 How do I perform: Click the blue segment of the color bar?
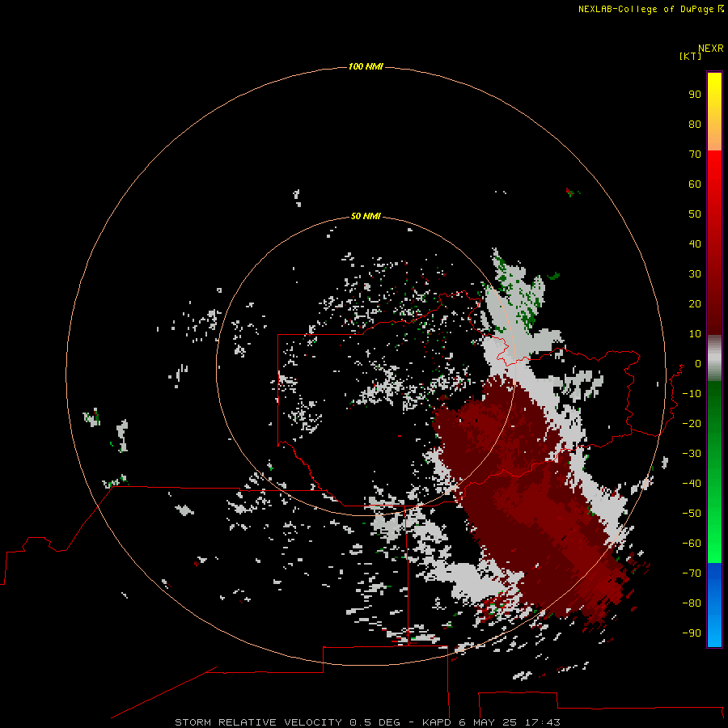(714, 604)
